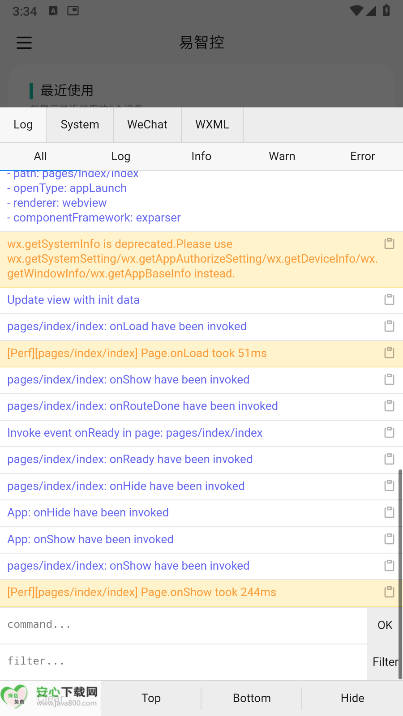Screen dimensions: 403x716
Task: Switch to the WXML tab
Action: click(212, 125)
